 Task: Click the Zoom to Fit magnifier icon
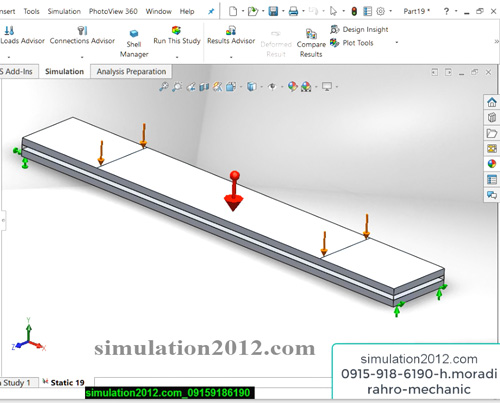(x=163, y=87)
